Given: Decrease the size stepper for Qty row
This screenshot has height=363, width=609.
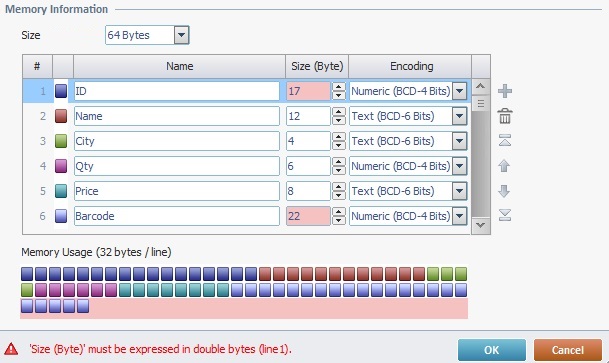Looking at the screenshot, I should (339, 170).
